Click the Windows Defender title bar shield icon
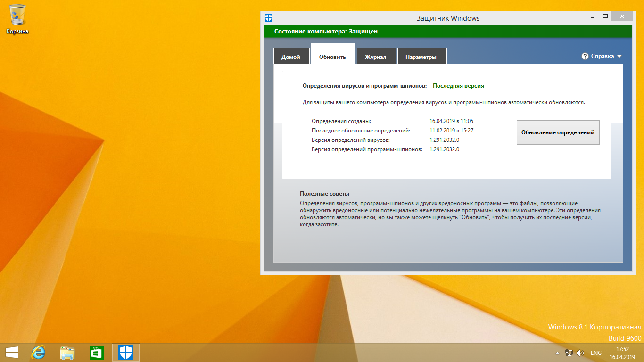644x362 pixels. pyautogui.click(x=269, y=18)
